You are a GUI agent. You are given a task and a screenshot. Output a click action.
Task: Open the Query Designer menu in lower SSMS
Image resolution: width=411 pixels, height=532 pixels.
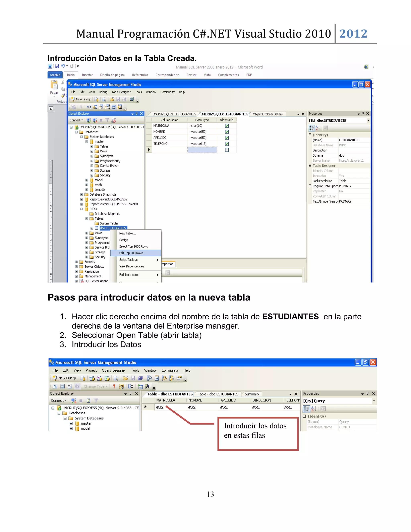pyautogui.click(x=114, y=370)
